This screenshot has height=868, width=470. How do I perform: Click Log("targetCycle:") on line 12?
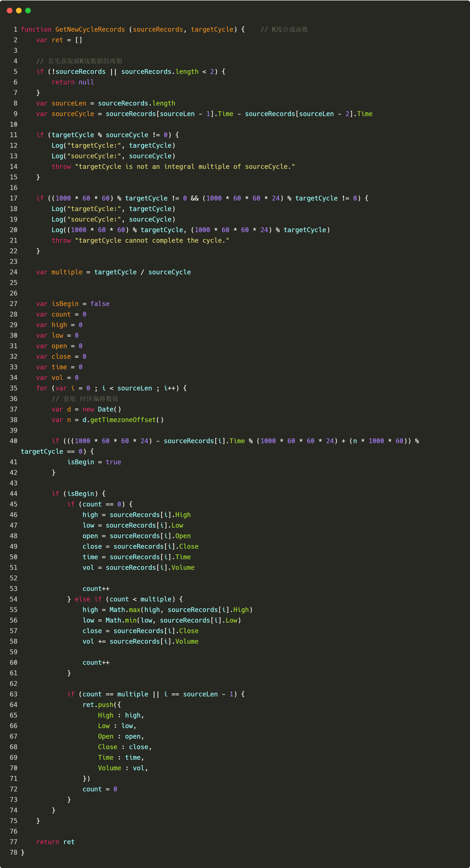pos(114,146)
